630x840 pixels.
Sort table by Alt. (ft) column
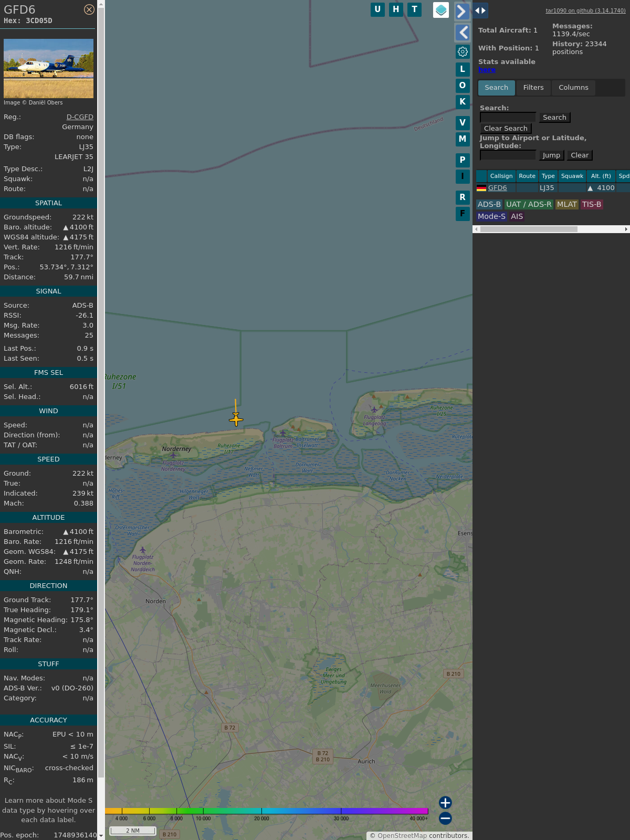pos(601,176)
